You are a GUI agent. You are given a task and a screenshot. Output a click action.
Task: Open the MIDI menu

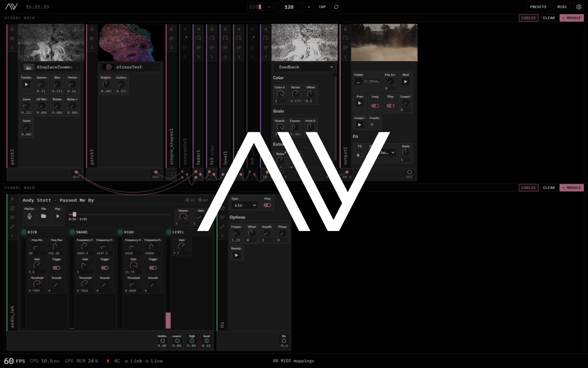tap(562, 7)
